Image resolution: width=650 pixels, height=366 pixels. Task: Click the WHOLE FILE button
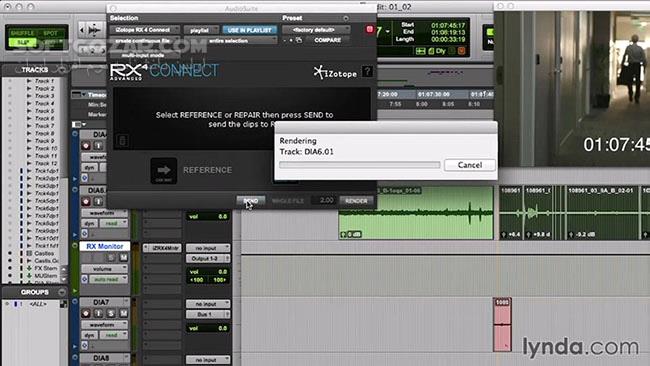click(288, 201)
